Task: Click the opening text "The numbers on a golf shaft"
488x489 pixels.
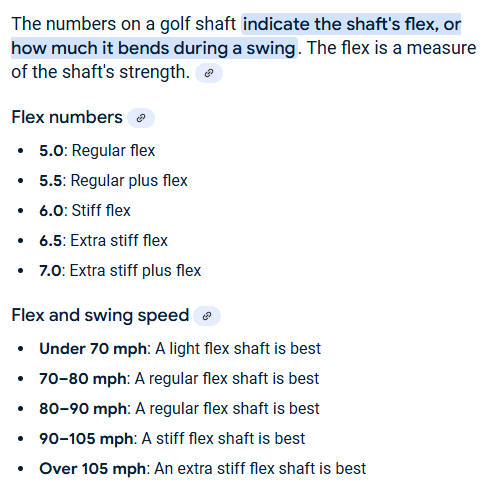Action: (x=124, y=24)
